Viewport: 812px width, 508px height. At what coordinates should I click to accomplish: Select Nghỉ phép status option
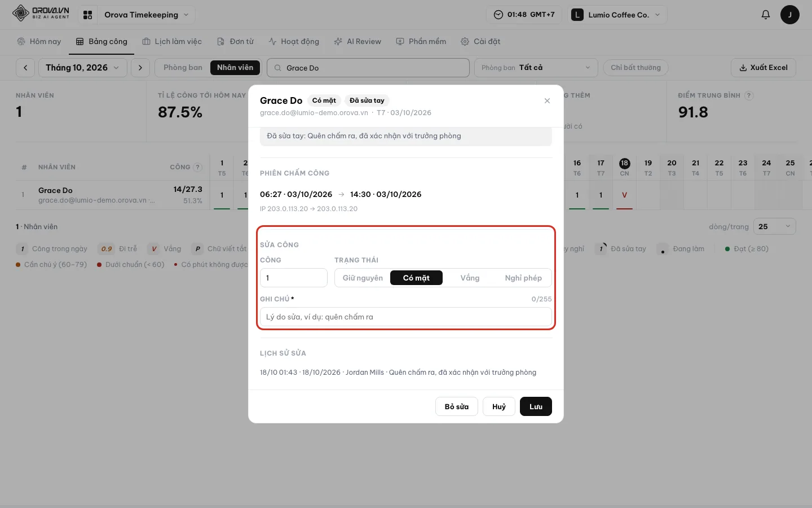(523, 278)
